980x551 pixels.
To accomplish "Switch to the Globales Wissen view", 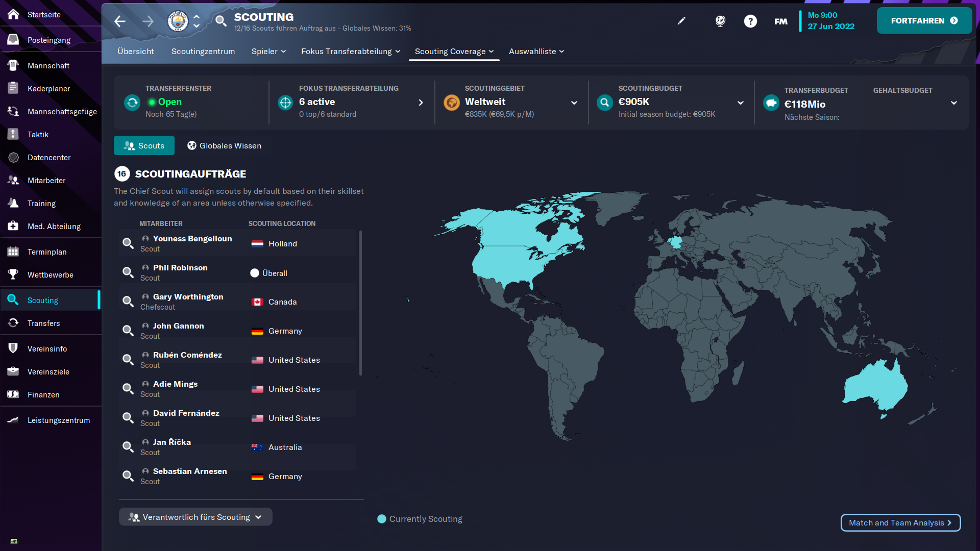I will [224, 145].
